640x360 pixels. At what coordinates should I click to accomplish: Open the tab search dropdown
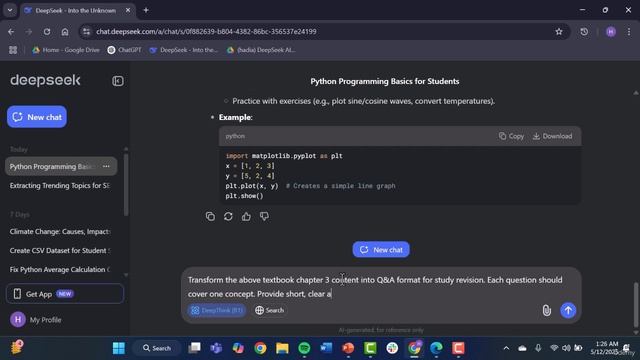(x=10, y=10)
